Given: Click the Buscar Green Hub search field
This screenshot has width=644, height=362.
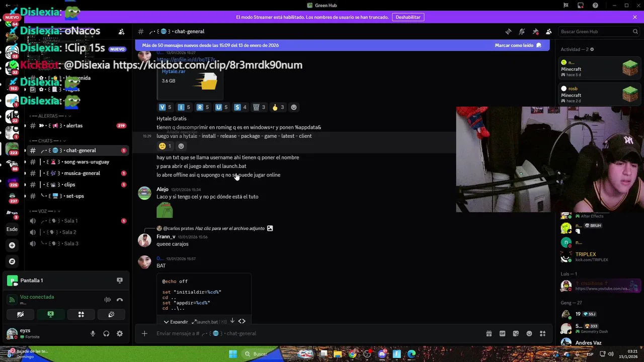Looking at the screenshot, I should (599, 31).
